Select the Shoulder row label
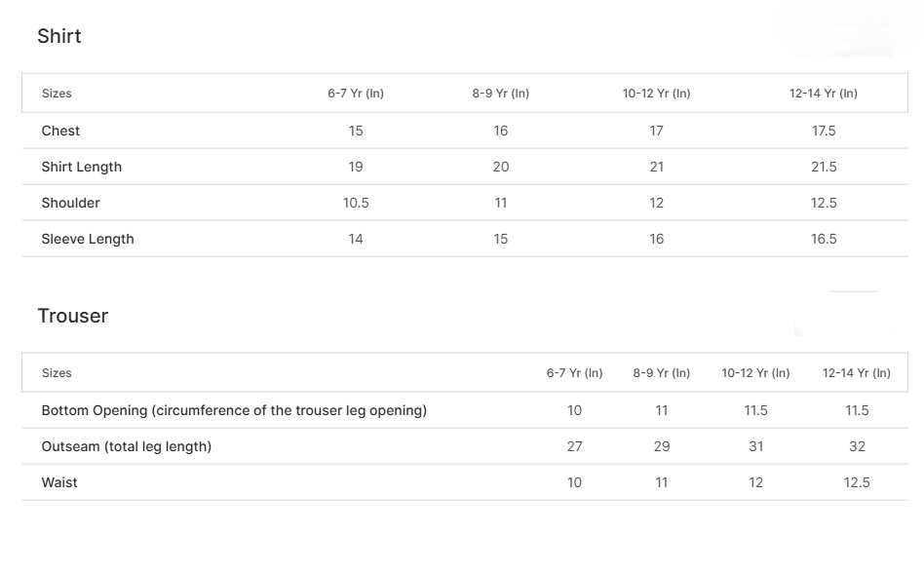 coord(70,203)
